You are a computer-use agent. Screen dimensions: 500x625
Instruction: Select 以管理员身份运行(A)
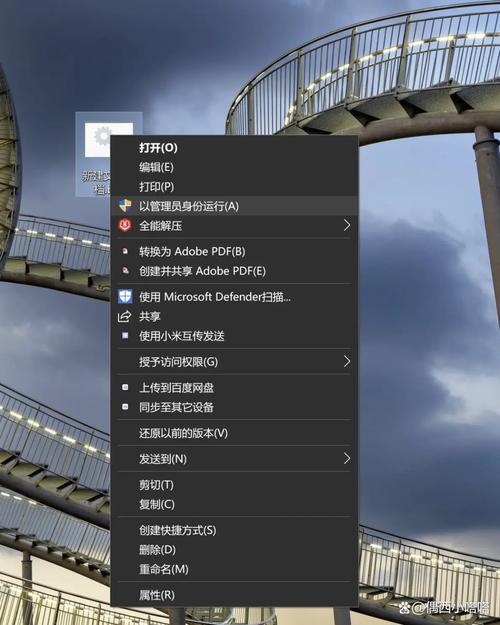click(x=234, y=206)
